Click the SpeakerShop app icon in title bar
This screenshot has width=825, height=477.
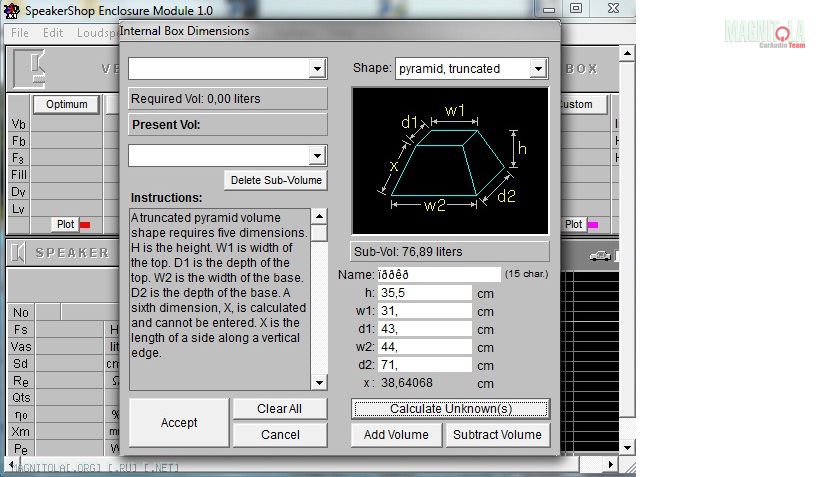[x=11, y=10]
